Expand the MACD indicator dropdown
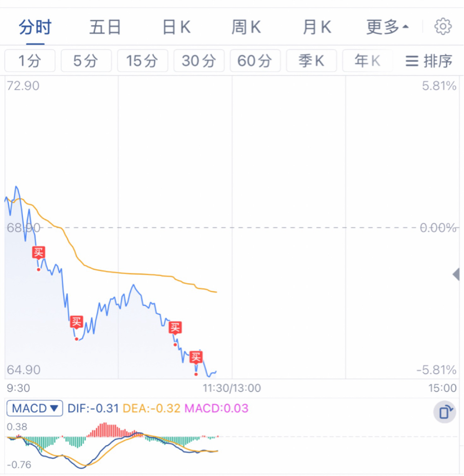464x476 pixels. click(35, 408)
